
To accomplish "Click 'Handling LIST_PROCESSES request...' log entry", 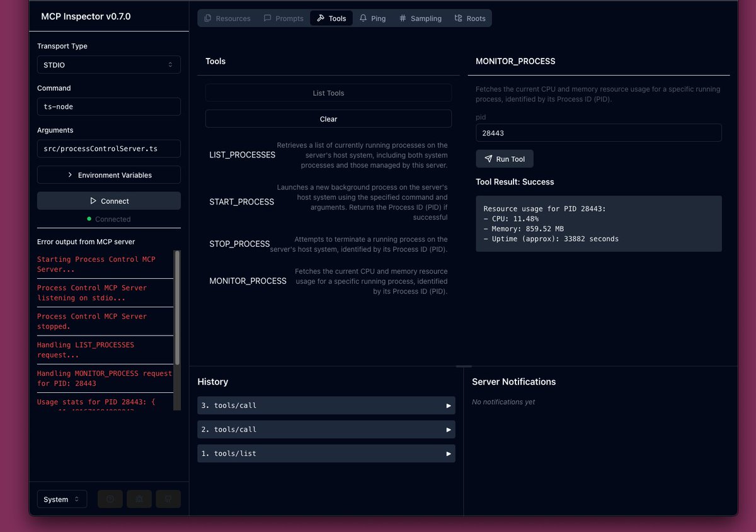I will point(86,350).
